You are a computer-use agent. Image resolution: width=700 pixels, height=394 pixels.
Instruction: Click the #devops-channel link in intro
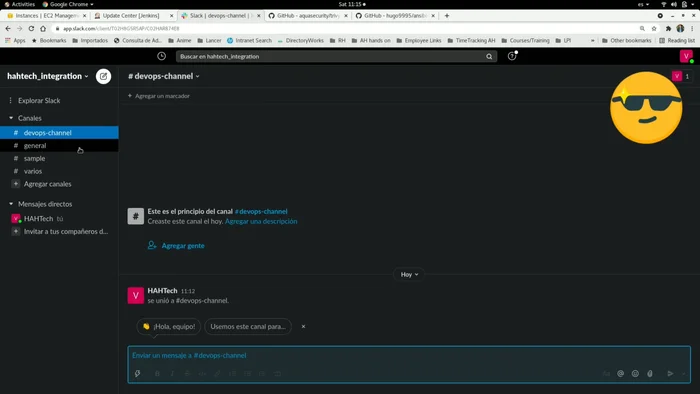261,212
